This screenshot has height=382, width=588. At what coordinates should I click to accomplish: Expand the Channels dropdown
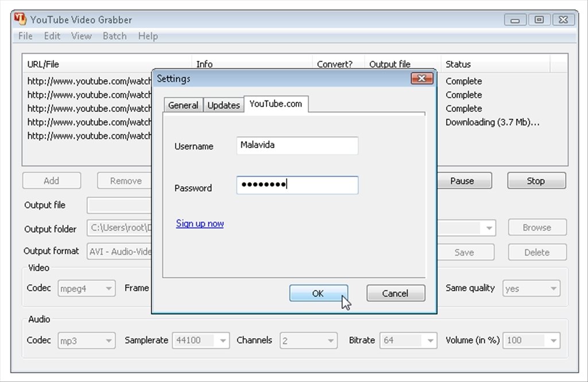[x=308, y=341]
